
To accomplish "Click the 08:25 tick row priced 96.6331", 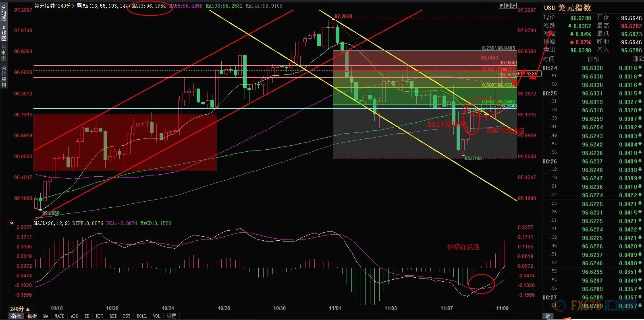I will coord(593,93).
